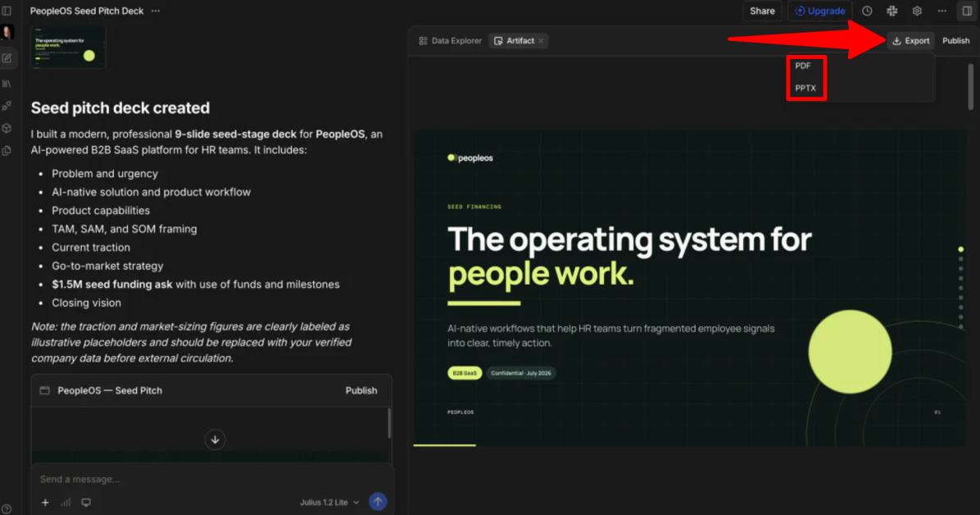Open the top-right more options ellipsis
Screen dimensions: 980x515
pos(941,11)
